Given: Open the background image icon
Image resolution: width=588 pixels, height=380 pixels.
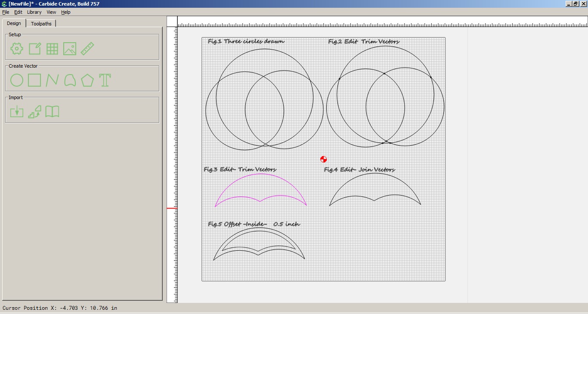Looking at the screenshot, I should click(x=70, y=49).
